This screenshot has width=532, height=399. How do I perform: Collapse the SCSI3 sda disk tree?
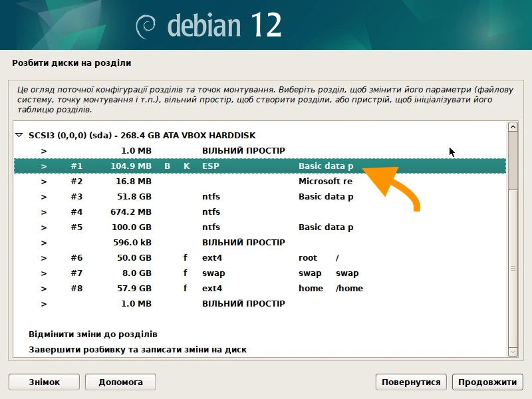pyautogui.click(x=19, y=136)
